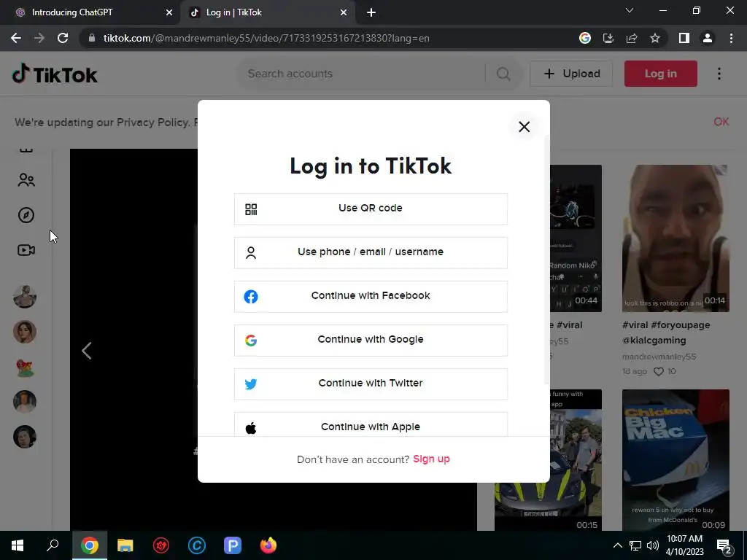
Task: Click the person icon beside phone / email option
Action: (x=251, y=253)
